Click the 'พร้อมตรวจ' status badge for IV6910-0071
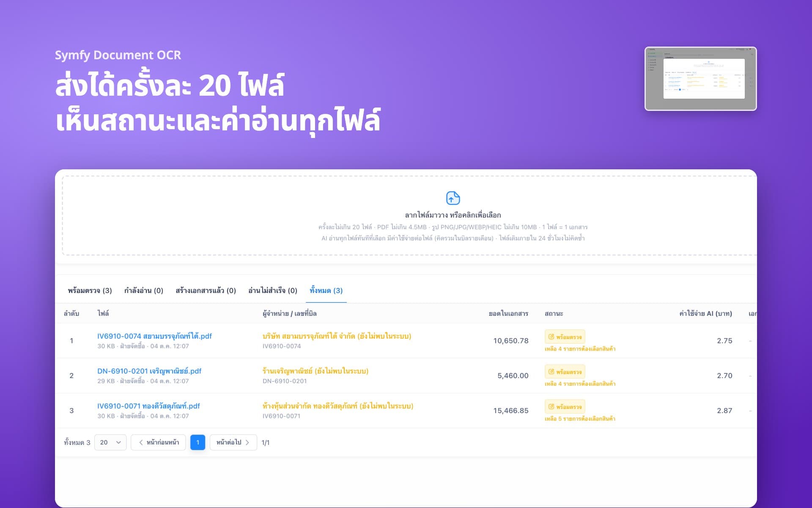Image resolution: width=812 pixels, height=508 pixels. [565, 407]
